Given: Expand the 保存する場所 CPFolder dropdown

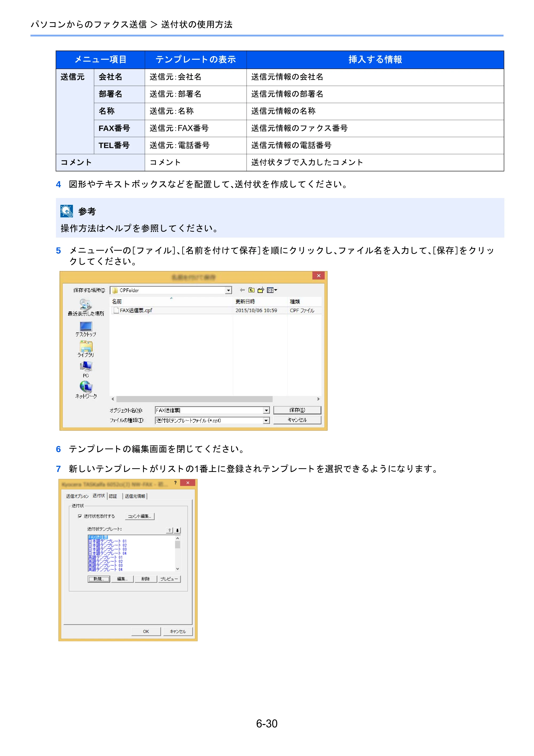Looking at the screenshot, I should click(x=228, y=290).
